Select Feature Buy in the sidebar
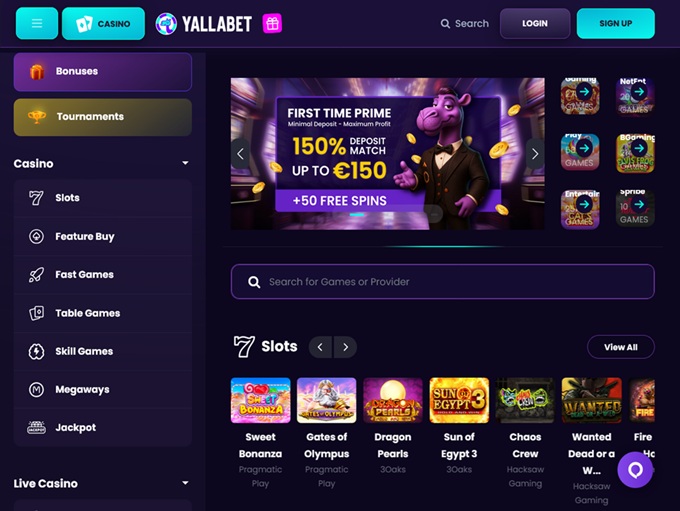Image resolution: width=680 pixels, height=511 pixels. click(103, 236)
